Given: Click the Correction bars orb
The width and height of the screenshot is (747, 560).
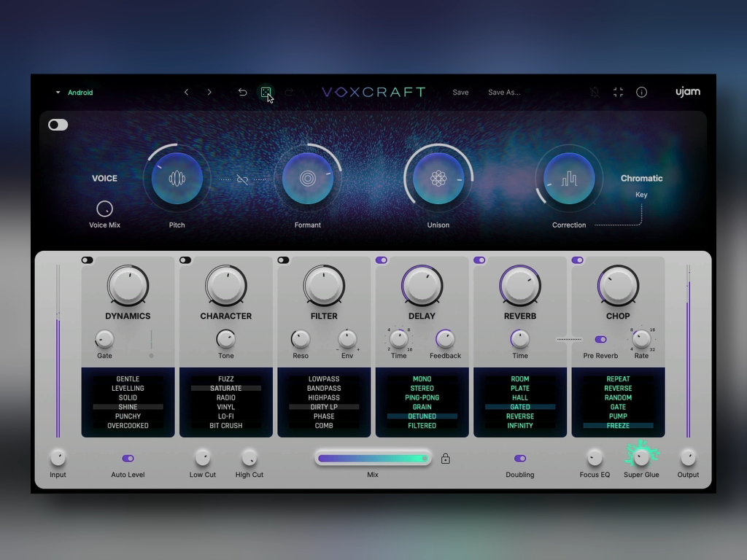Looking at the screenshot, I should coord(569,179).
